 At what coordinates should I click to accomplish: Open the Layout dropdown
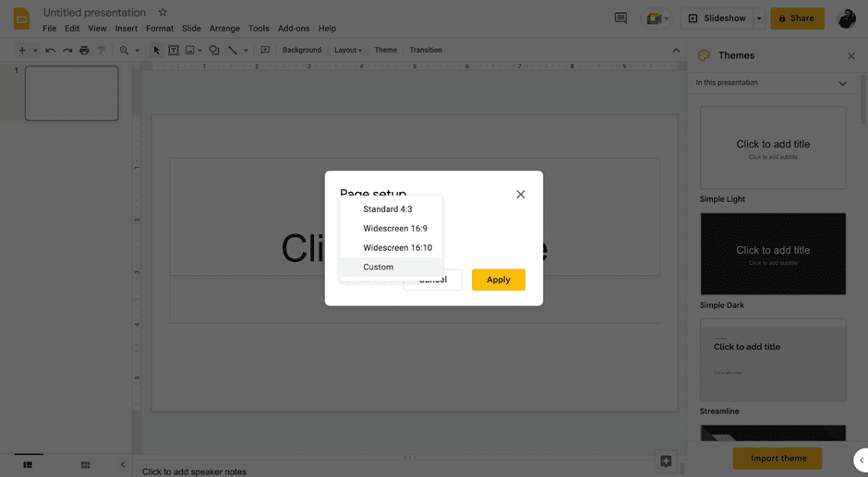click(x=347, y=50)
